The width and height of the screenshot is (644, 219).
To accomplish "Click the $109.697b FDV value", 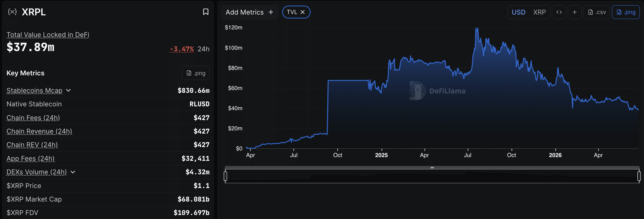I will point(192,213).
